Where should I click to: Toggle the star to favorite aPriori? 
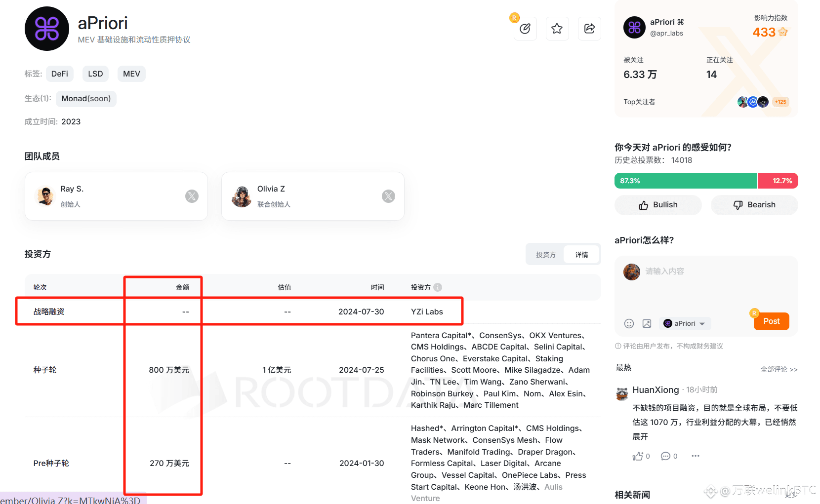[557, 29]
